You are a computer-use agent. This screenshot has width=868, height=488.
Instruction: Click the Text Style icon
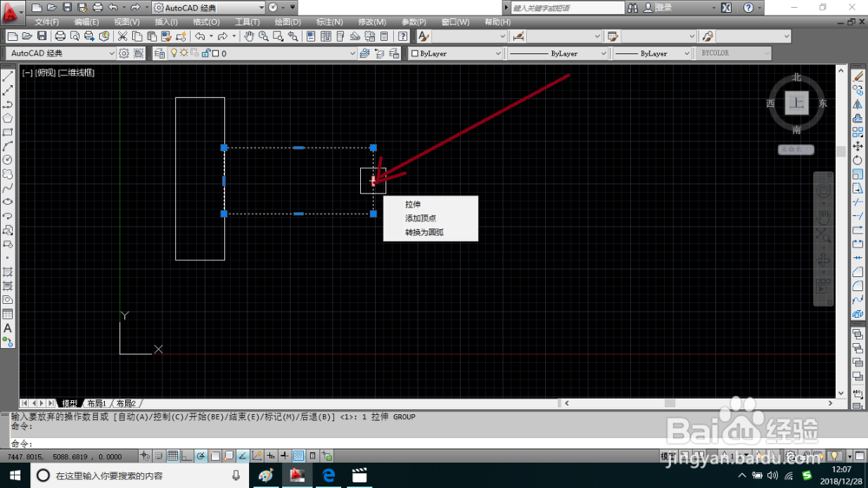pyautogui.click(x=424, y=36)
